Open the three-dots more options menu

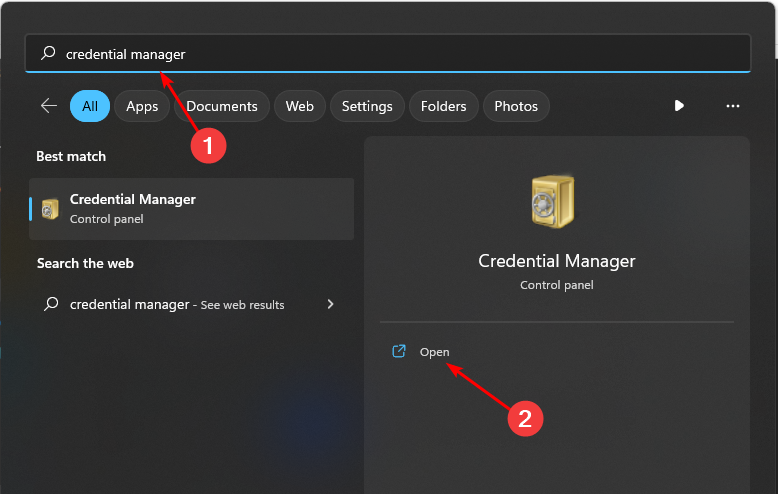(732, 106)
